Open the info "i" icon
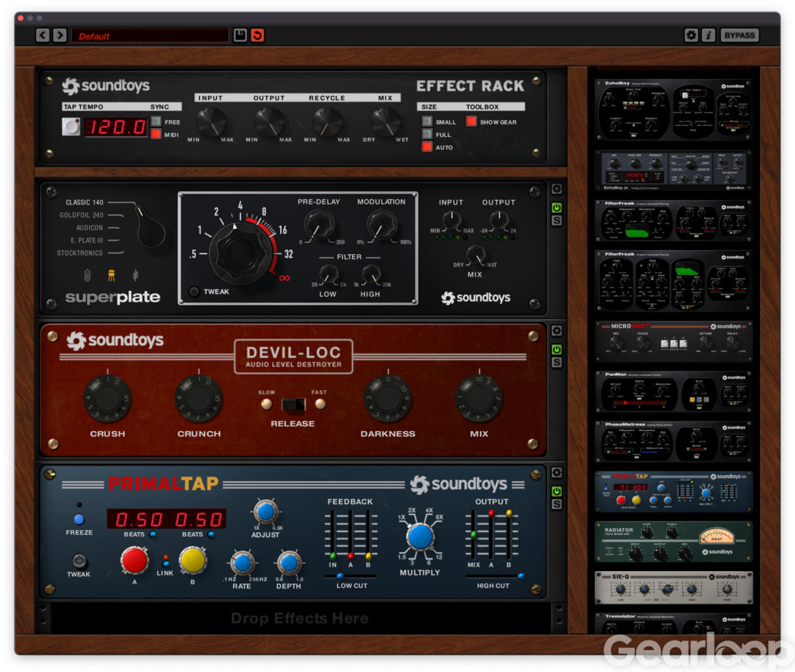This screenshot has width=795, height=672. (x=709, y=35)
